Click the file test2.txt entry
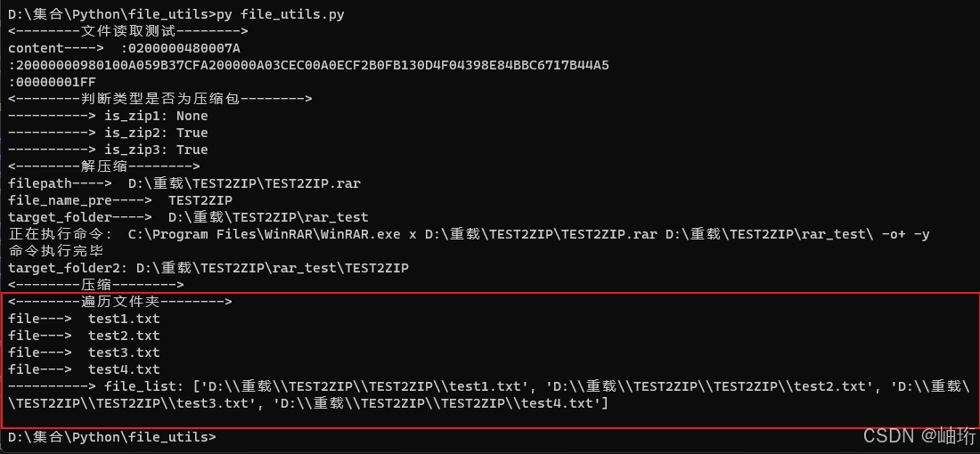980x454 pixels. tap(84, 336)
